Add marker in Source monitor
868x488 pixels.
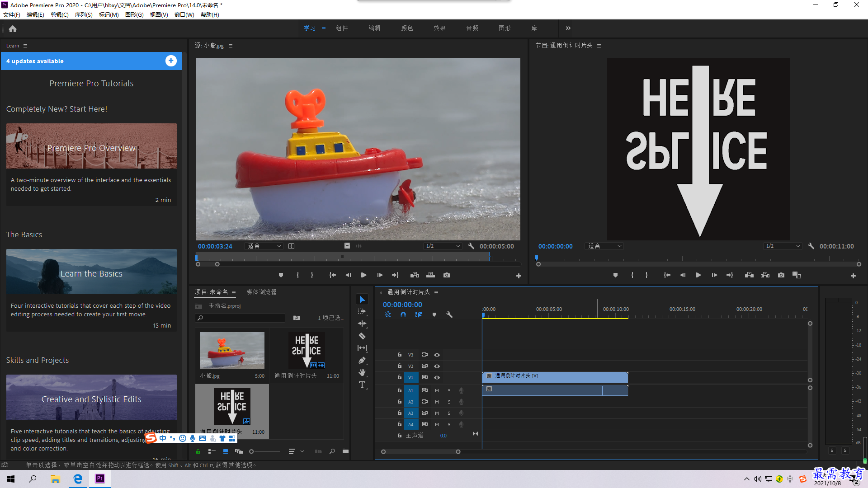[x=281, y=275]
